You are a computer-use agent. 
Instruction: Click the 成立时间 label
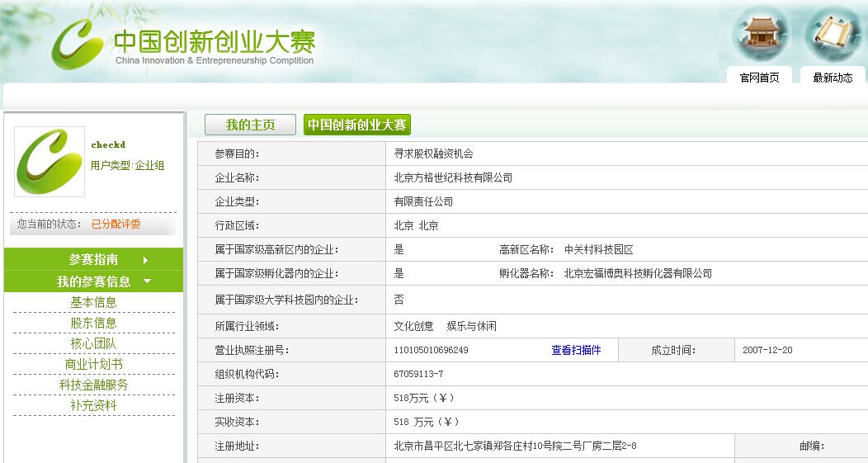coord(673,350)
